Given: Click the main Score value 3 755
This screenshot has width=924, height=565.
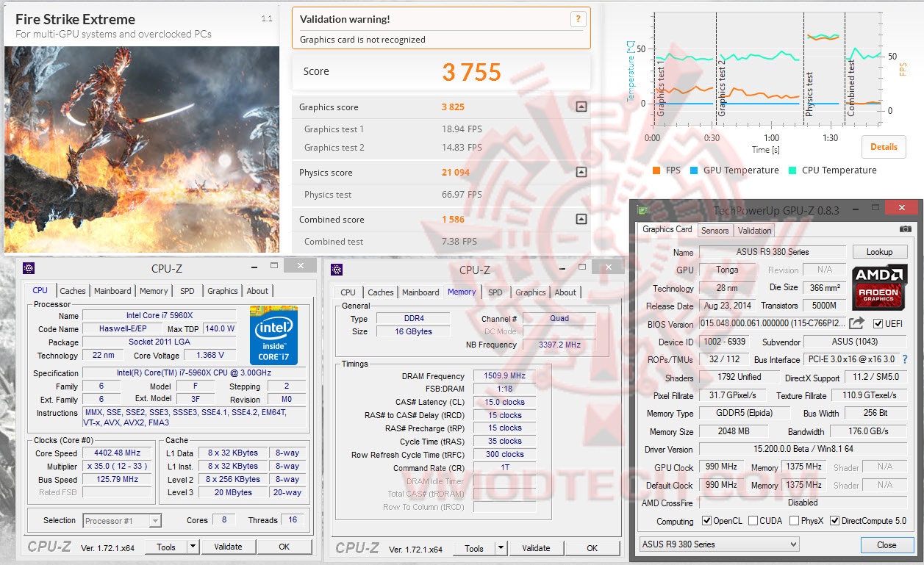Looking at the screenshot, I should tap(471, 72).
